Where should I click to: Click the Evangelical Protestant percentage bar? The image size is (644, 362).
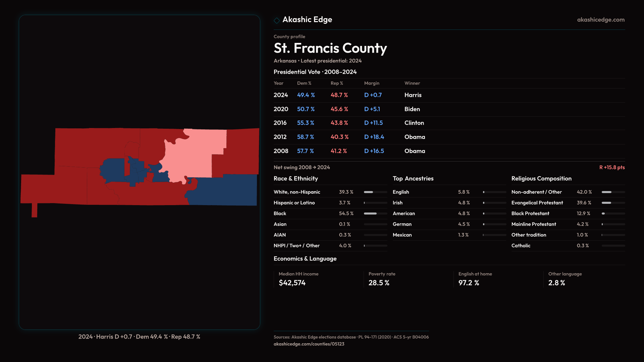(x=613, y=203)
